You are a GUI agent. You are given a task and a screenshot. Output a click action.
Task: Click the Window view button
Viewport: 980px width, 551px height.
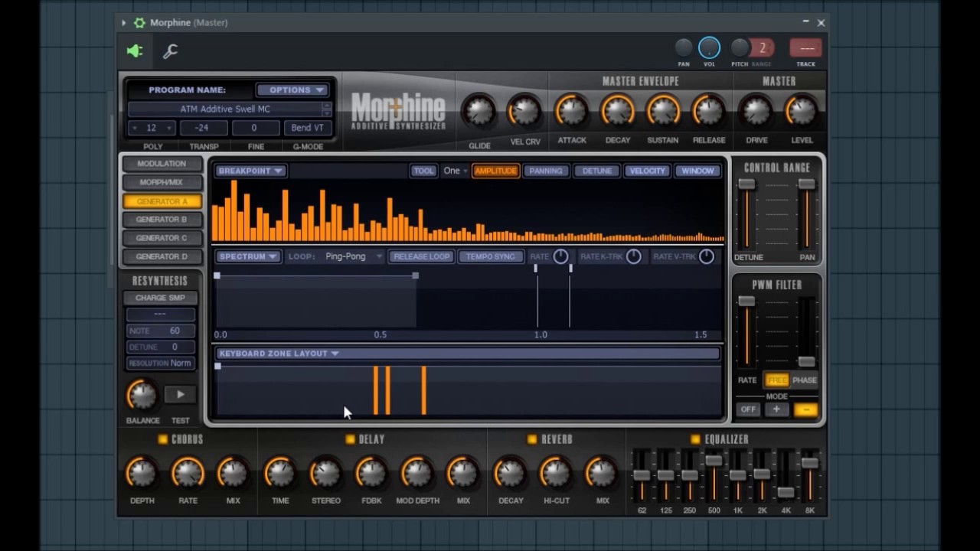(x=697, y=171)
